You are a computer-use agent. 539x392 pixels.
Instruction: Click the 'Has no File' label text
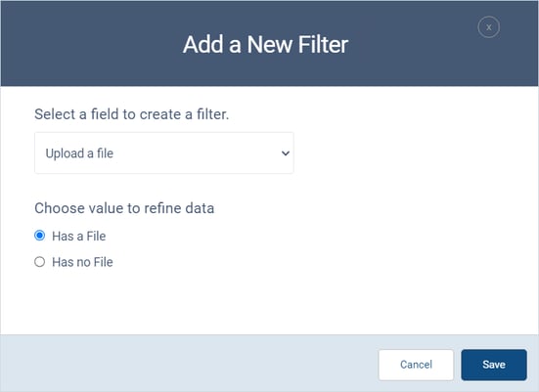(82, 262)
